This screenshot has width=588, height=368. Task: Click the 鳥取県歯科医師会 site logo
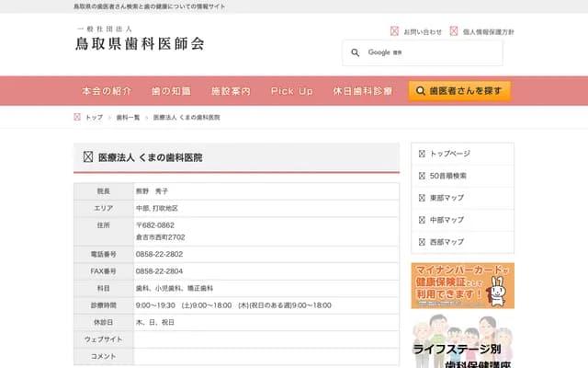click(140, 39)
